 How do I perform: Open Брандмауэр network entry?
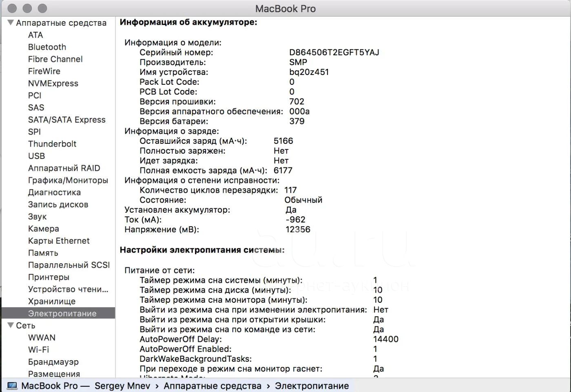pyautogui.click(x=53, y=362)
